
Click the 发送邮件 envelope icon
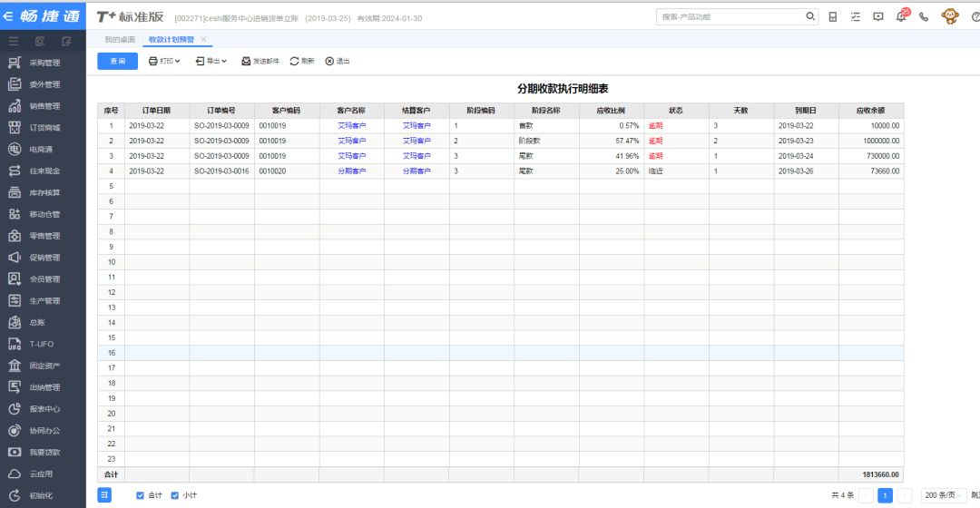(246, 61)
